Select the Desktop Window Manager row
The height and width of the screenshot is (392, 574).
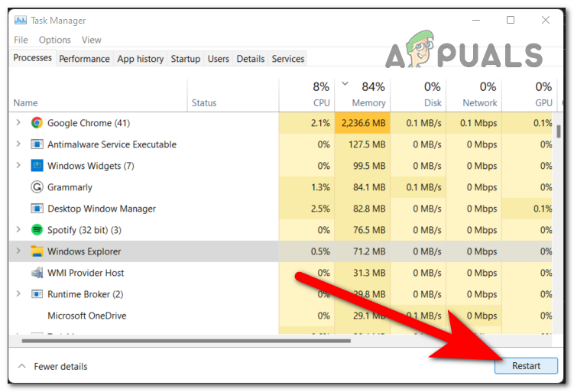[281, 209]
